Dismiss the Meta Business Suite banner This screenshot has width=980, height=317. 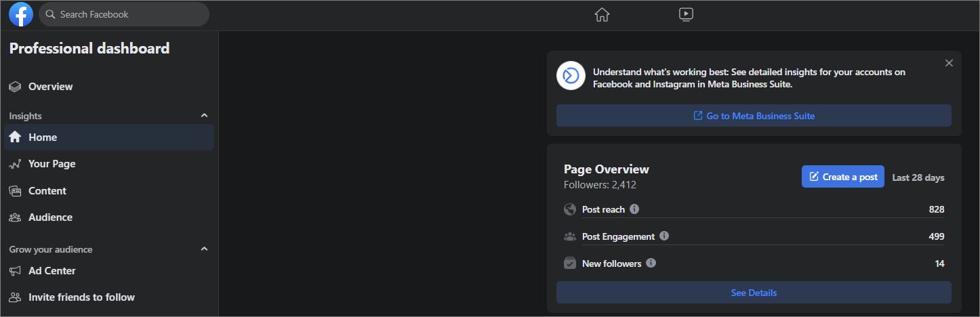point(949,63)
